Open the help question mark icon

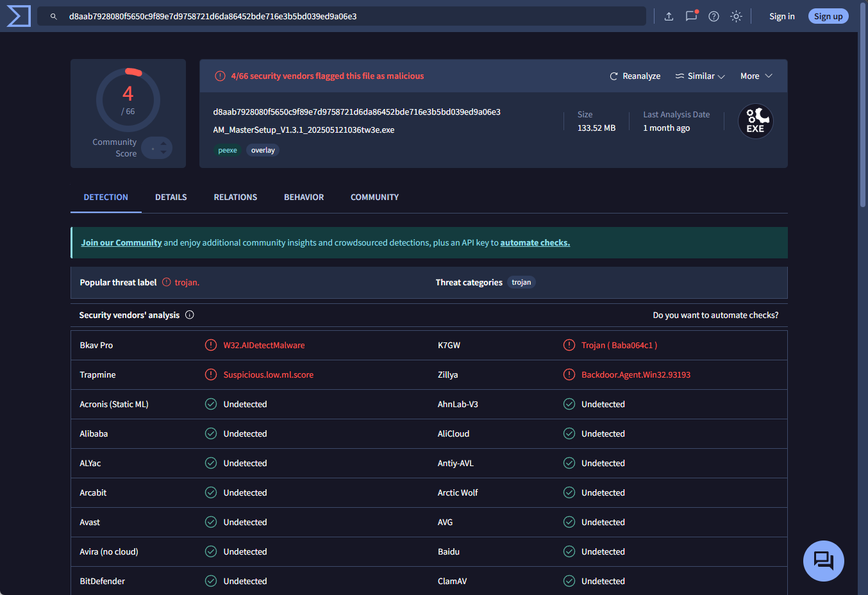tap(714, 17)
